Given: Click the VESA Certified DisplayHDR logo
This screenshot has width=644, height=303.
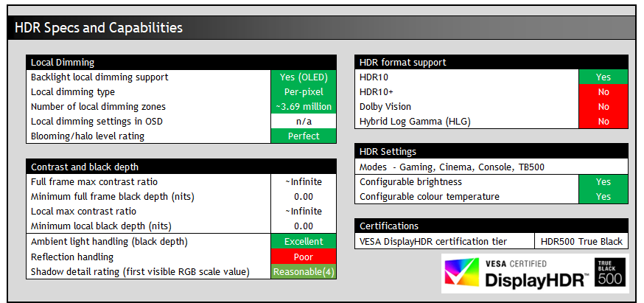Looking at the screenshot, I should coord(516,274).
